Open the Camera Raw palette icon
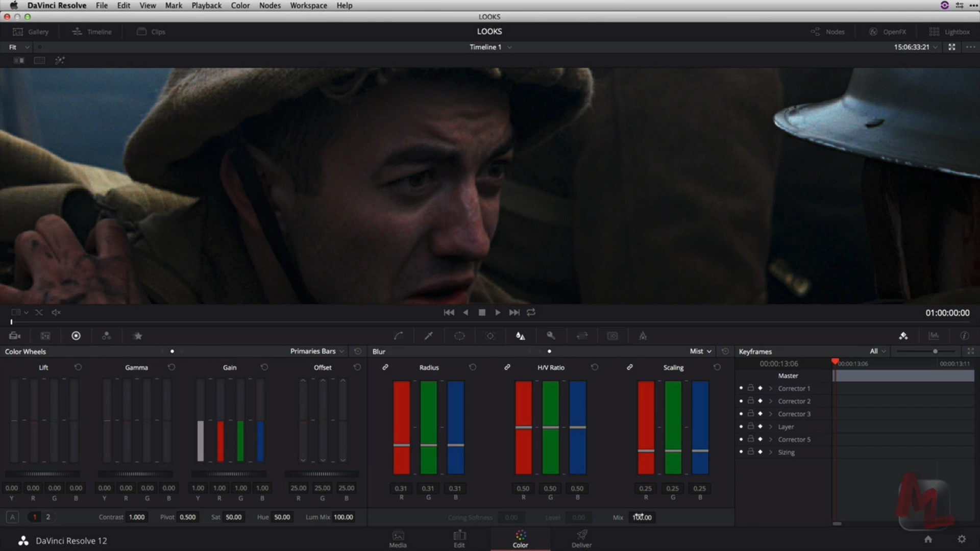 click(15, 336)
